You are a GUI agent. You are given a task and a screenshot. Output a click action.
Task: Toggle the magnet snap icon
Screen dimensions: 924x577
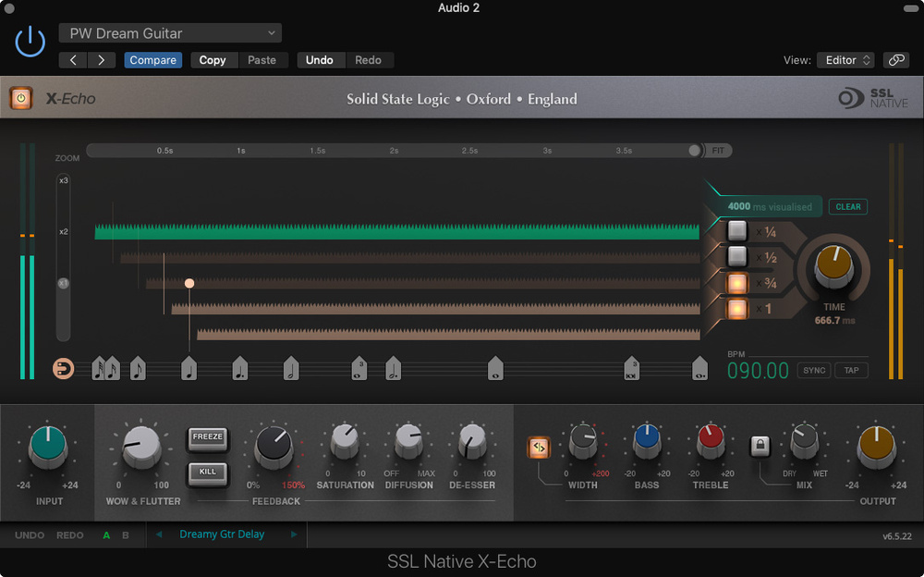click(63, 369)
